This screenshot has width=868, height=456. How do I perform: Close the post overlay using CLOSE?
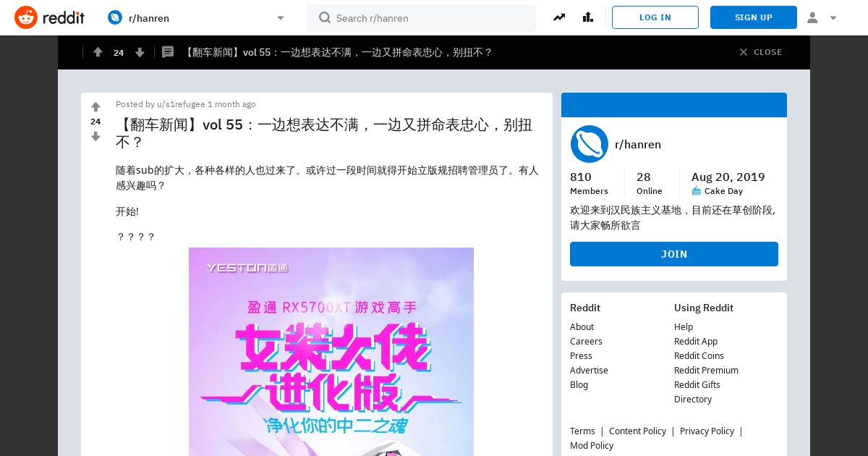(760, 52)
